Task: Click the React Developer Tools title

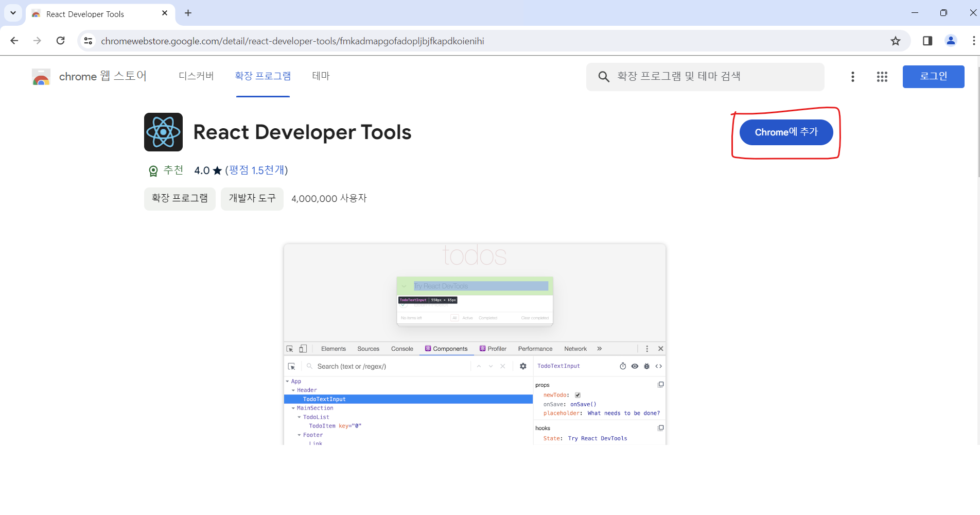Action: coord(302,132)
